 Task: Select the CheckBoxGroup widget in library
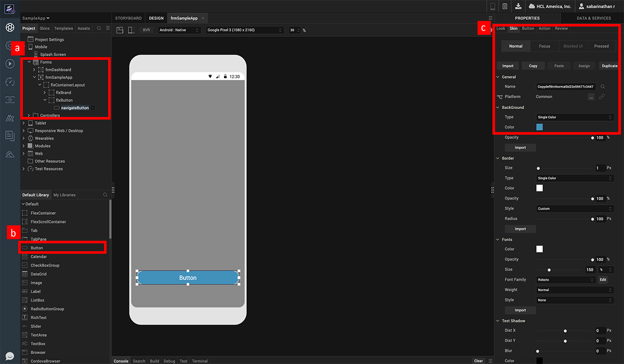click(45, 265)
